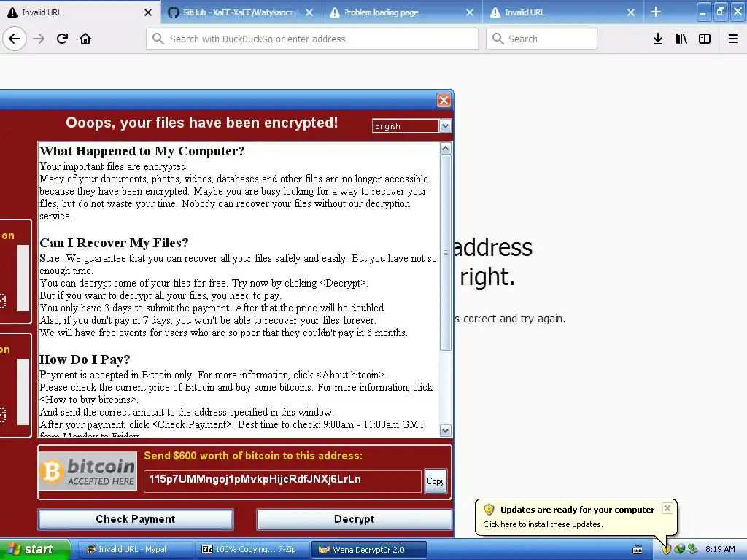Close the Problem loading page tab
This screenshot has height=560, width=747.
470,12
